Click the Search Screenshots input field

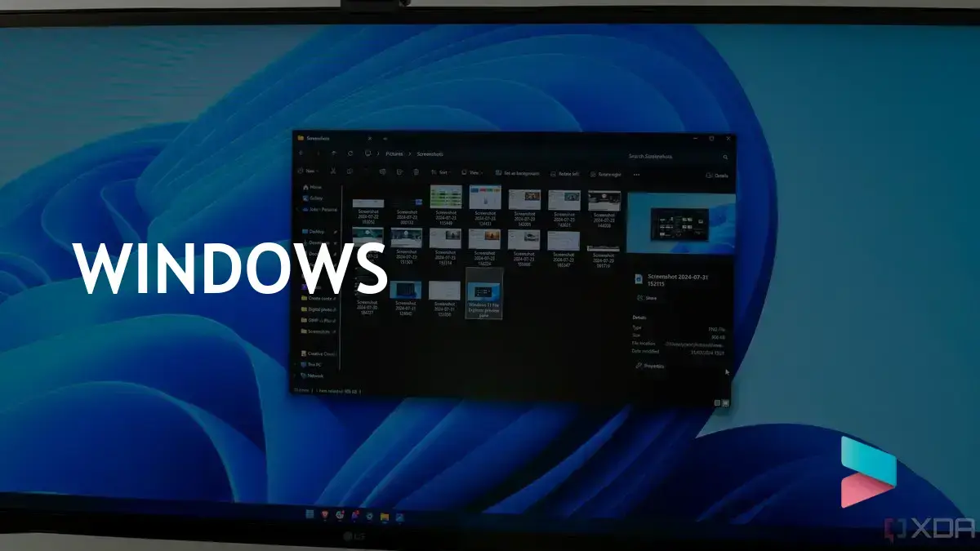click(670, 156)
